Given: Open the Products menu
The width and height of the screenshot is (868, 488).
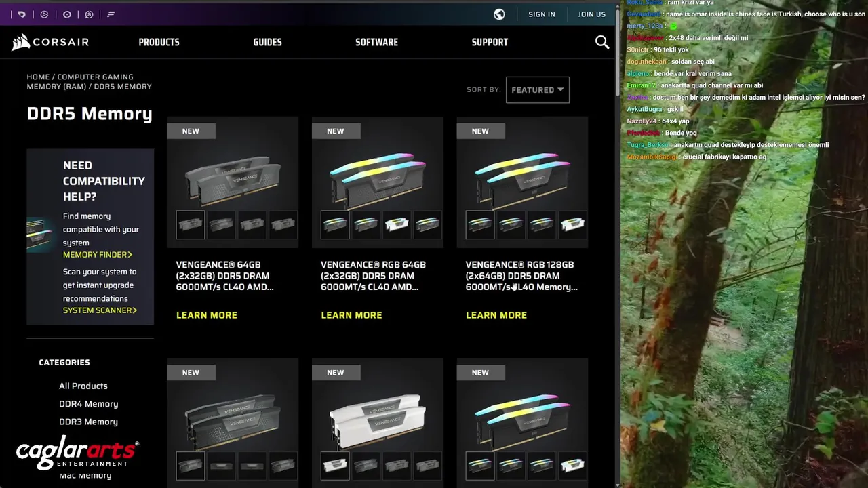Looking at the screenshot, I should coord(159,42).
